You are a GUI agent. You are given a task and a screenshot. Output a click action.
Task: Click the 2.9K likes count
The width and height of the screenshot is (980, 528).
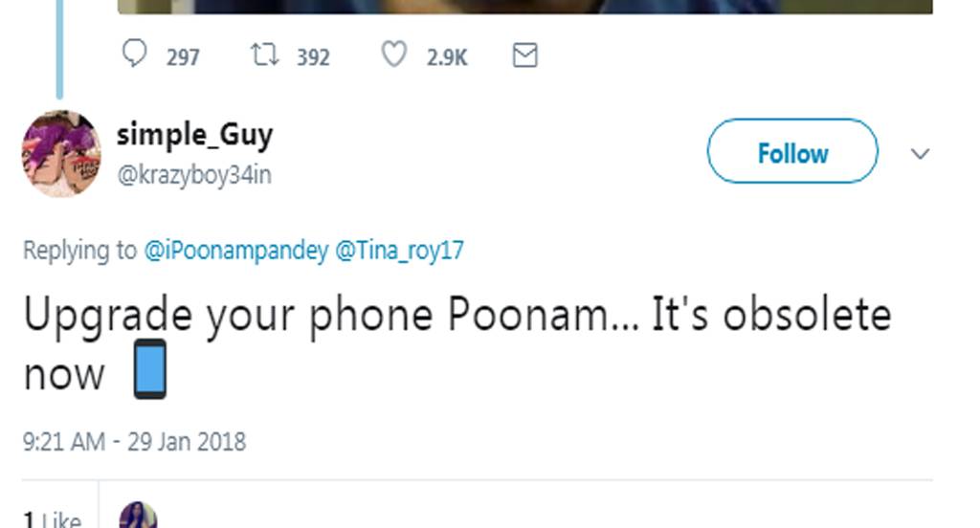click(x=447, y=57)
